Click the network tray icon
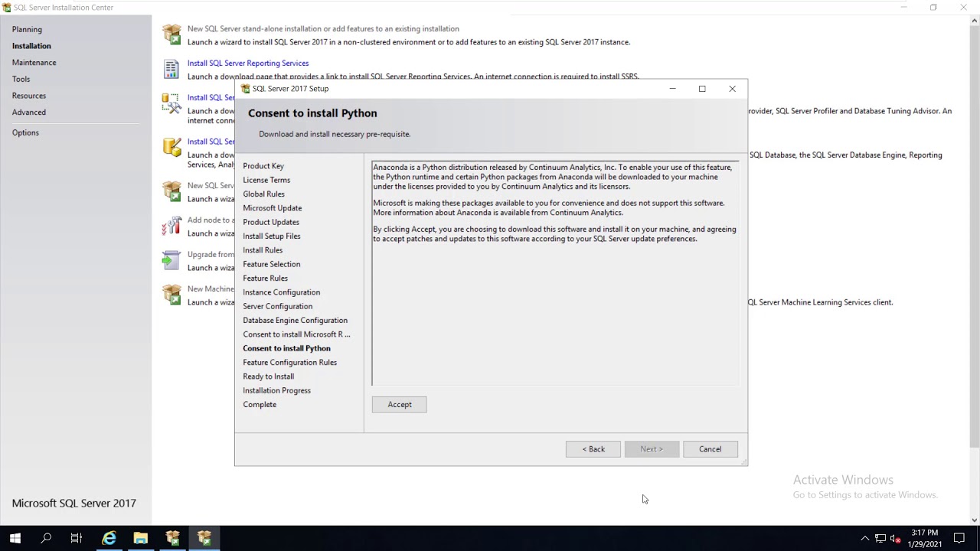Image resolution: width=980 pixels, height=551 pixels. [880, 538]
